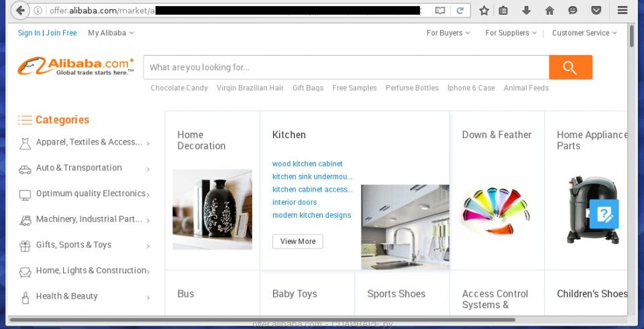Expand the My Alibaba dropdown
This screenshot has height=329, width=644.
tap(111, 33)
